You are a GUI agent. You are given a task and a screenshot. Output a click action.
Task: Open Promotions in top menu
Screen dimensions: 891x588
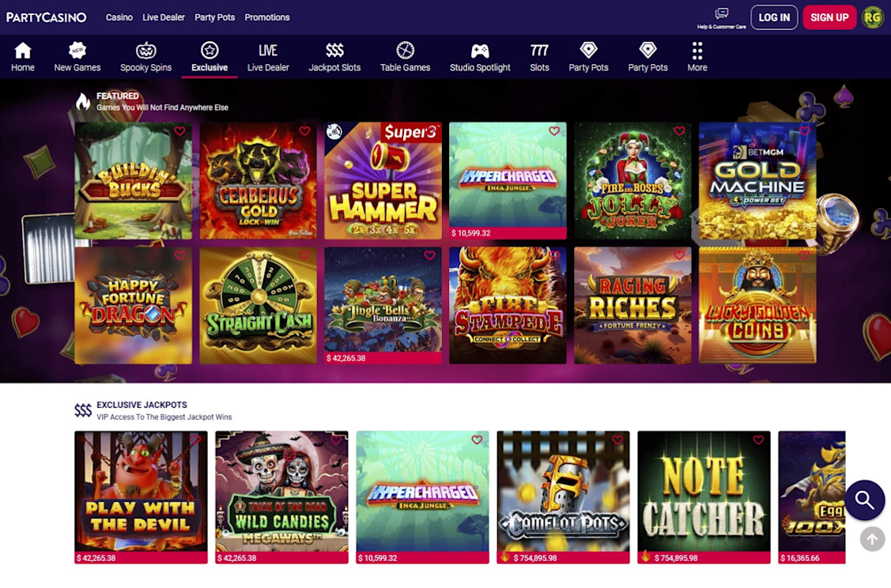point(267,17)
